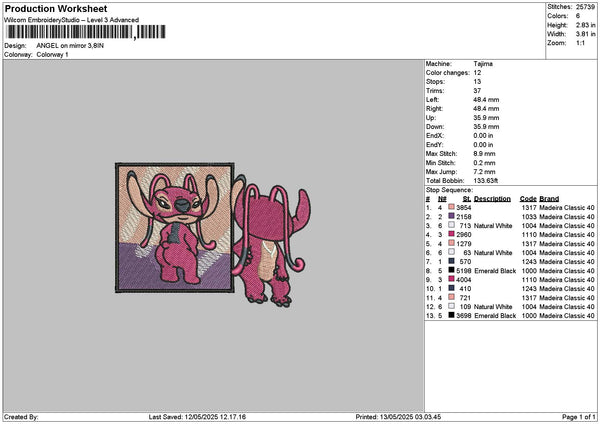The width and height of the screenshot is (600, 424).
Task: Click the barcode under the worksheet title
Action: (x=86, y=32)
